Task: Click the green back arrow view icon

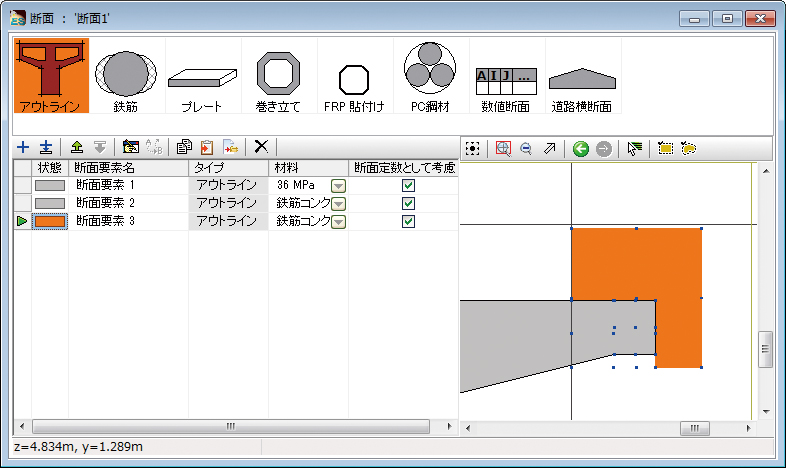Action: pos(581,149)
